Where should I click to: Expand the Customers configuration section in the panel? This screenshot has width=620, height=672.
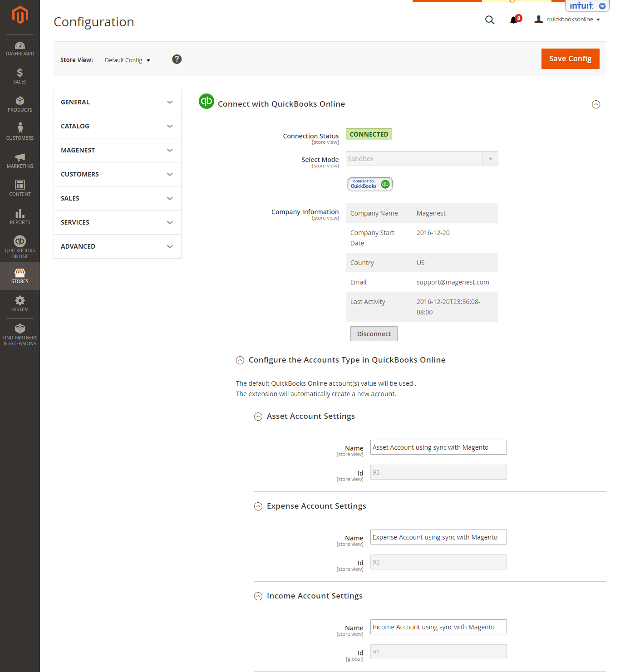(x=118, y=174)
